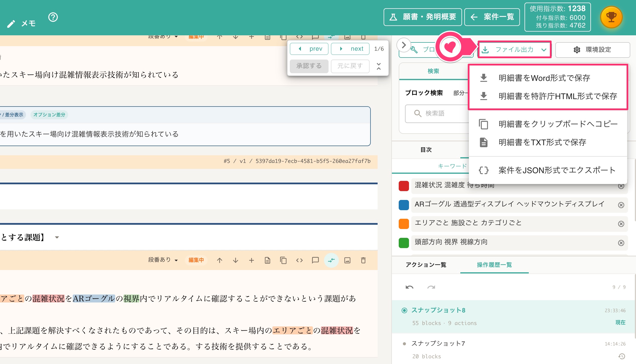Image resolution: width=636 pixels, height=364 pixels.
Task: Click upper toolbar comment bubble icon
Action: tap(315, 37)
